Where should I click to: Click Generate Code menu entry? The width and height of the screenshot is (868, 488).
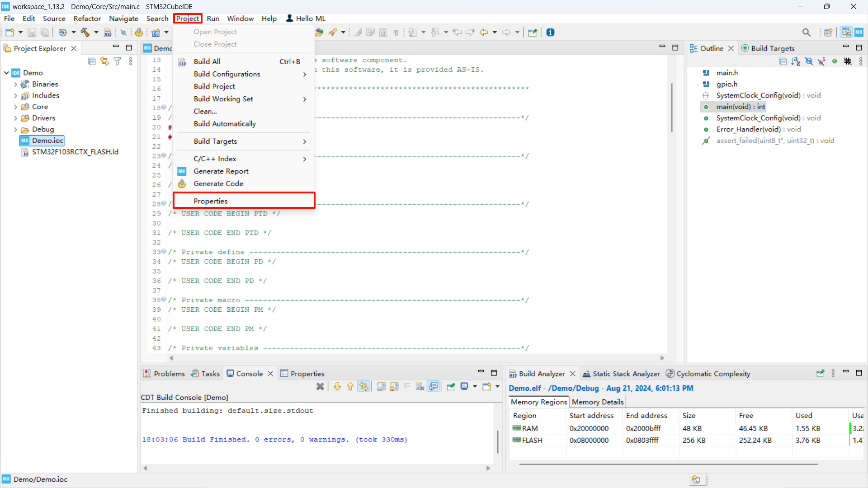pyautogui.click(x=244, y=184)
